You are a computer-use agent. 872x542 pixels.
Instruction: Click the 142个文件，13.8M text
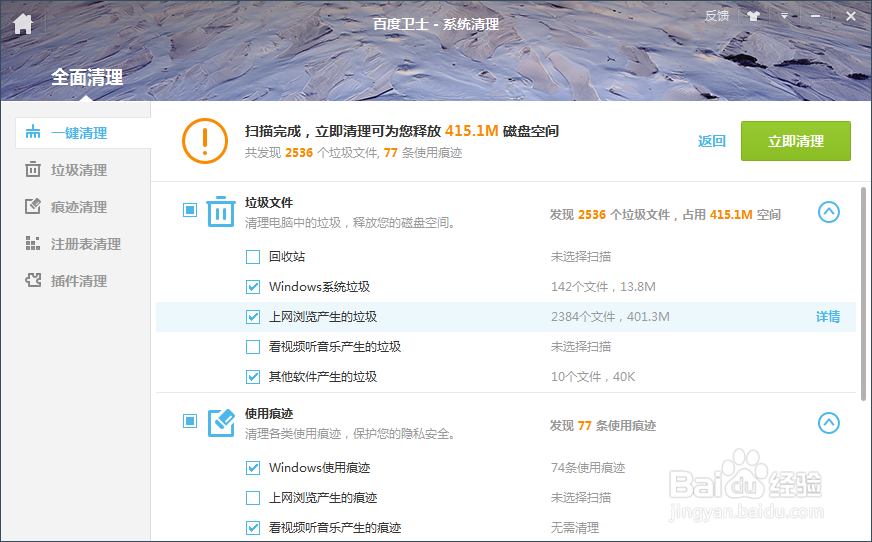coord(603,287)
